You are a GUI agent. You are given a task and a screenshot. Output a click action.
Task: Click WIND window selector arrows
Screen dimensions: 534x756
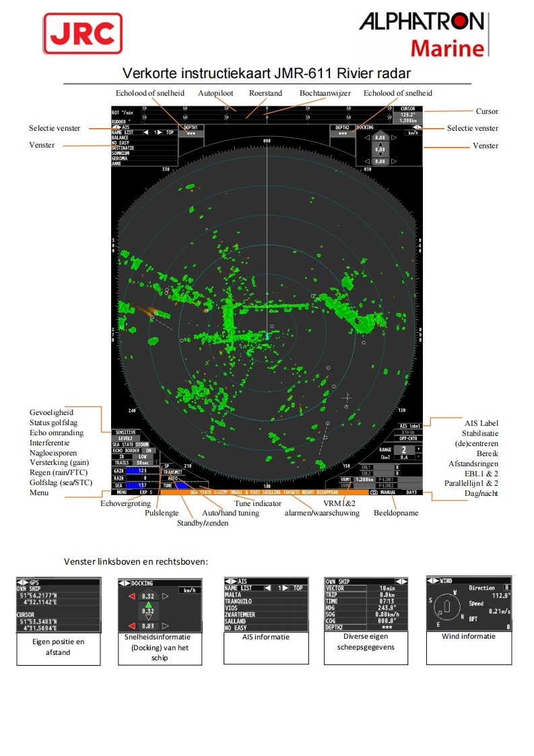pos(433,581)
